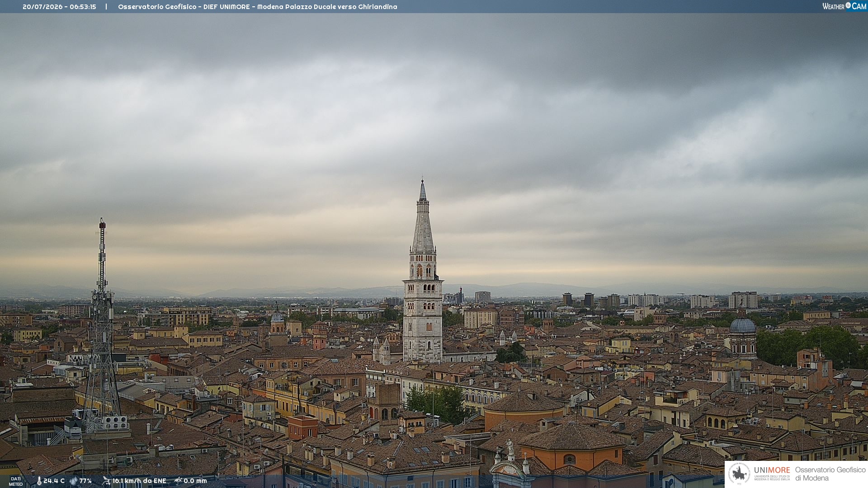Click the rain umbrella precipitation icon
868x488 pixels.
pyautogui.click(x=178, y=481)
